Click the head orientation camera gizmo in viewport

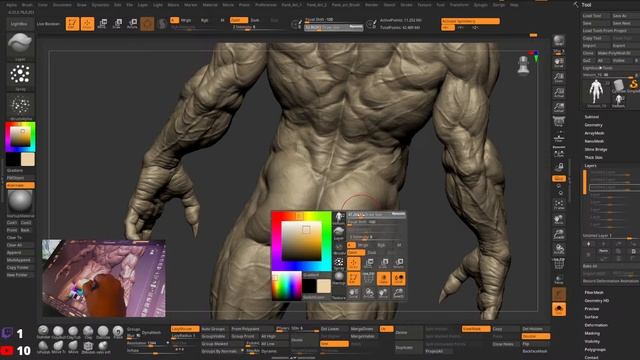point(523,65)
